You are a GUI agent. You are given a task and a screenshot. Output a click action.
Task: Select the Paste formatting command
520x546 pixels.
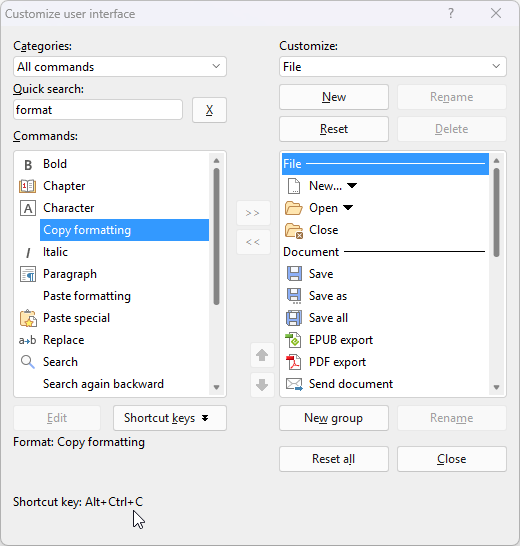(x=87, y=296)
